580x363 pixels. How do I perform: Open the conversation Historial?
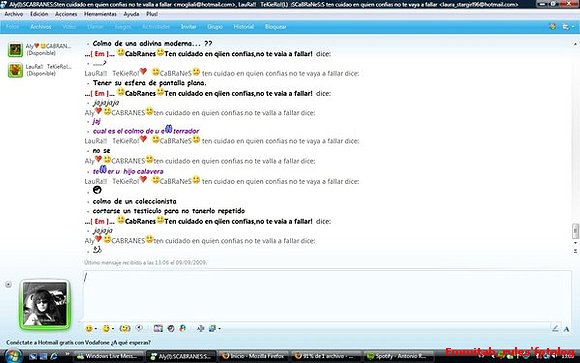(x=244, y=27)
